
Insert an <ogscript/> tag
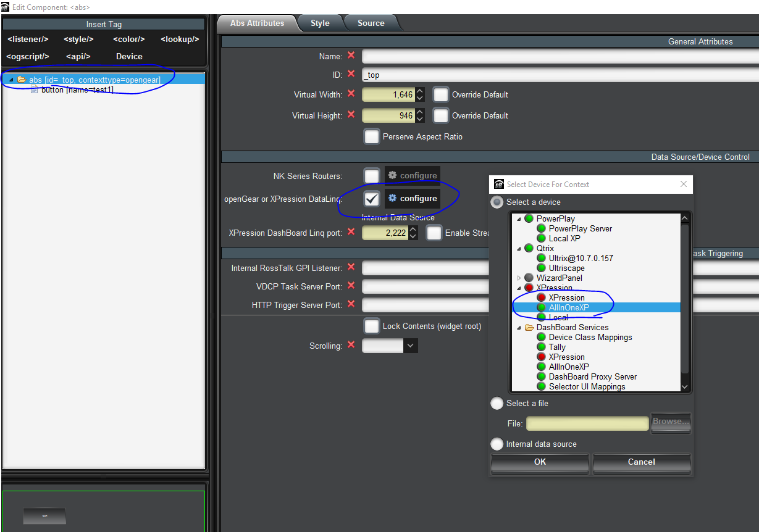point(27,56)
